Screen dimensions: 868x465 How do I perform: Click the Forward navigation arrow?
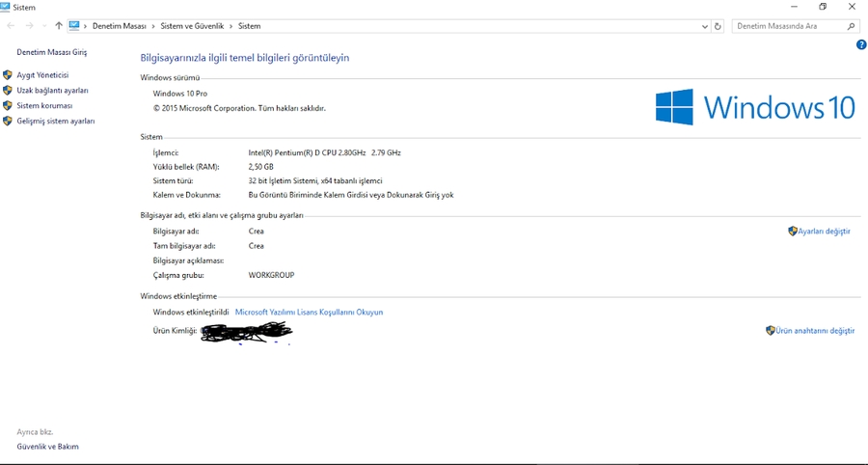pos(29,26)
